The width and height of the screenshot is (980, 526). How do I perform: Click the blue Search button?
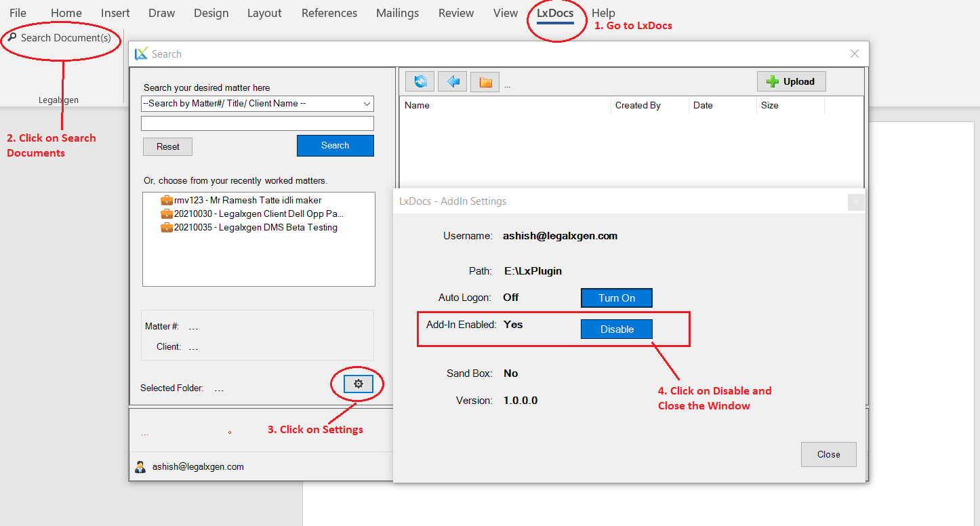tap(335, 146)
